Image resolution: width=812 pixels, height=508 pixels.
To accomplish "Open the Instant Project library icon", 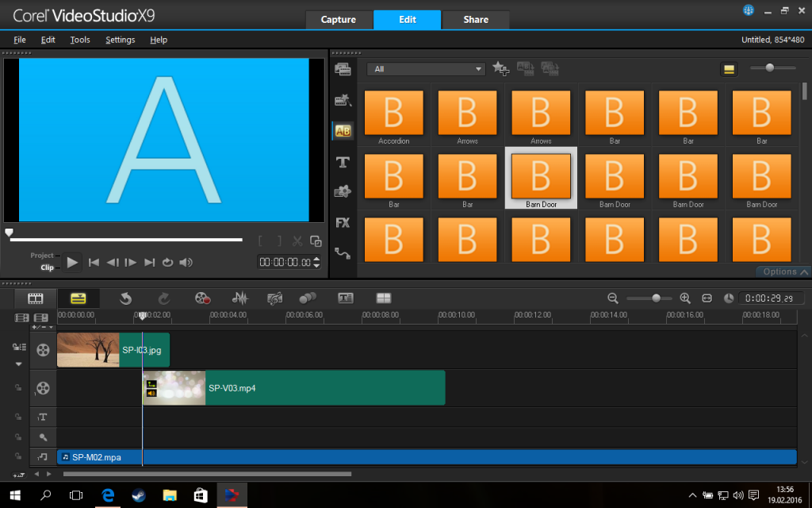I will coord(343,101).
